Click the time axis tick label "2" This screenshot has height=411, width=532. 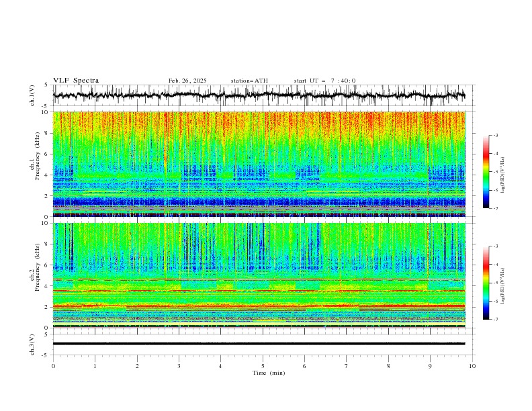click(x=137, y=366)
